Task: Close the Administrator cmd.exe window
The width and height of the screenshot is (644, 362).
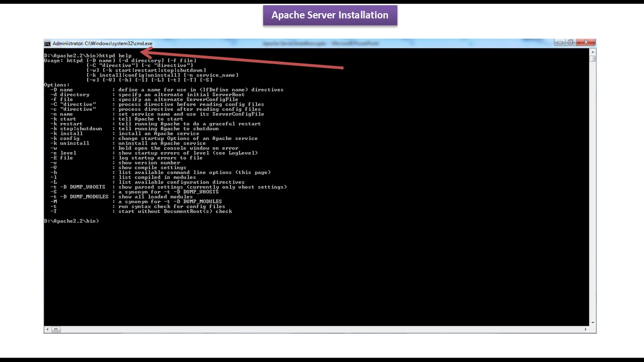Action: (586, 42)
